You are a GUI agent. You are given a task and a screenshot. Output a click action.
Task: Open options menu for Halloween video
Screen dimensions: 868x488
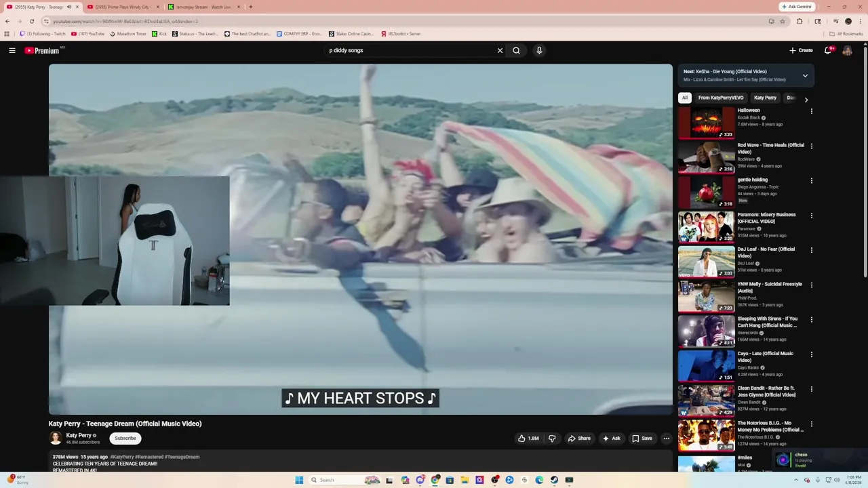pyautogui.click(x=812, y=111)
